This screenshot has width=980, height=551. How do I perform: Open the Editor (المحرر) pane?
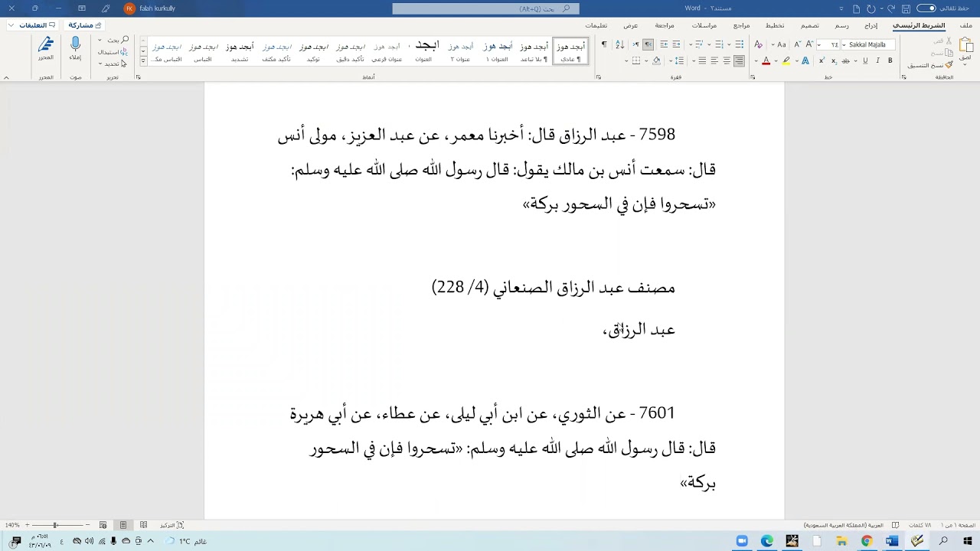click(46, 47)
